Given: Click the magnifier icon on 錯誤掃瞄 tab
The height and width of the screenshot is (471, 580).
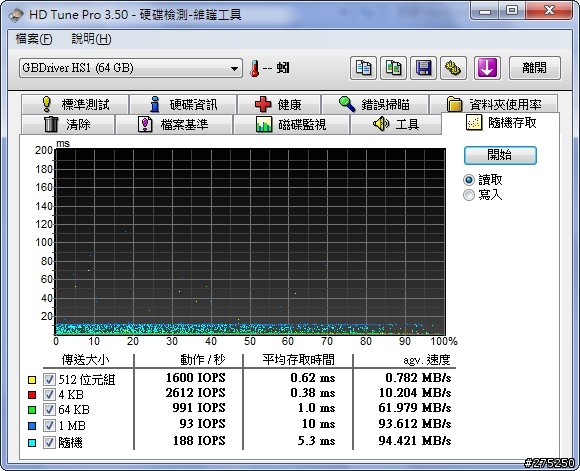Looking at the screenshot, I should point(347,104).
